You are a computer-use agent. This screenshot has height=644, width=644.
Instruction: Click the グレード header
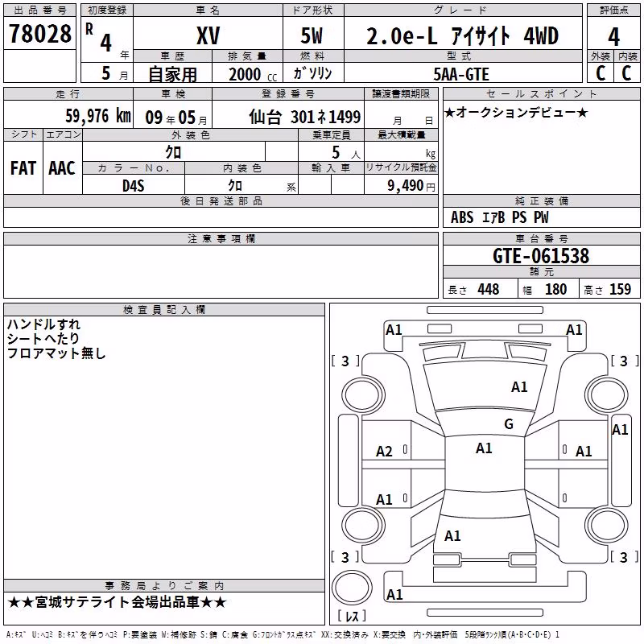point(462,10)
